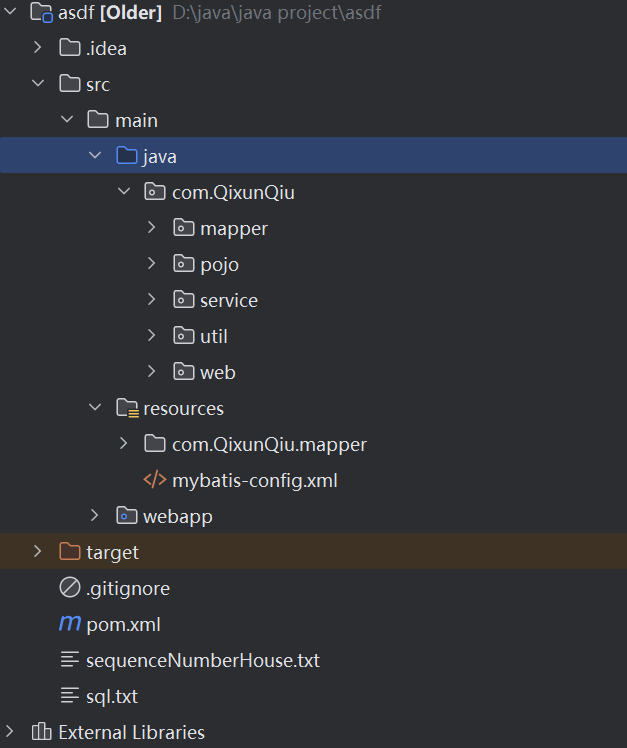The image size is (627, 748).
Task: Click the mybatis-config.xml XML file icon
Action: pyautogui.click(x=155, y=480)
